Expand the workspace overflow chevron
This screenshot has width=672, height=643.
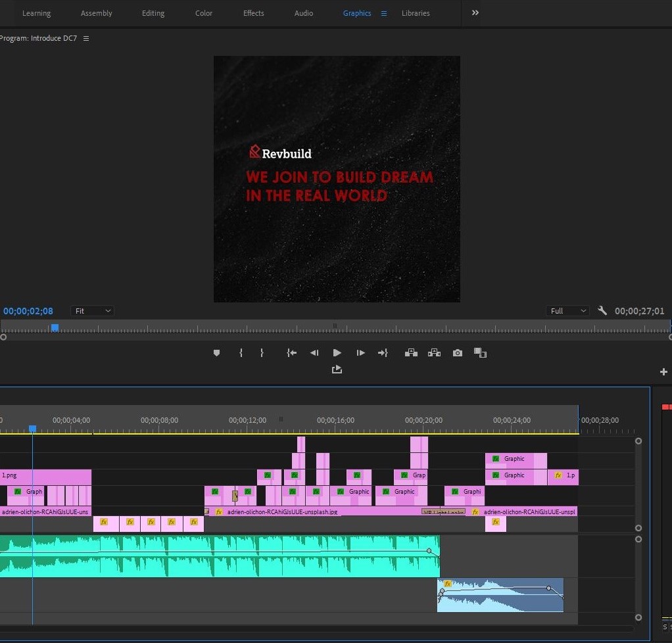pyautogui.click(x=475, y=13)
